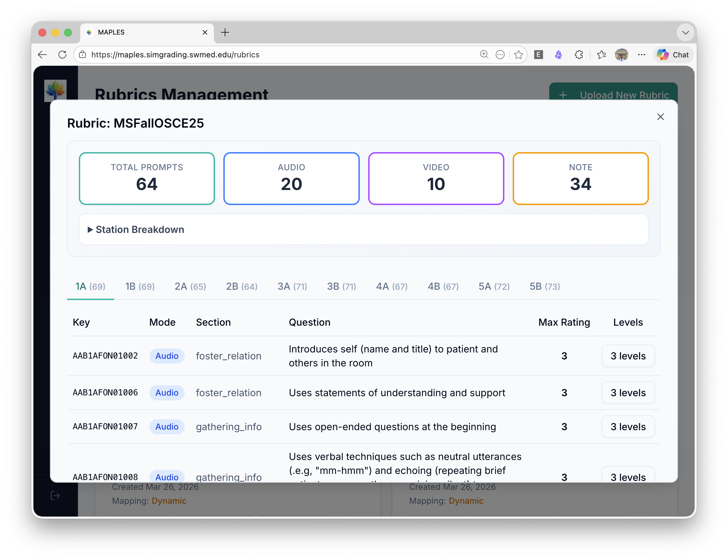Reload the page with refresh icon
Viewport: 728px width, 560px height.
pyautogui.click(x=62, y=55)
